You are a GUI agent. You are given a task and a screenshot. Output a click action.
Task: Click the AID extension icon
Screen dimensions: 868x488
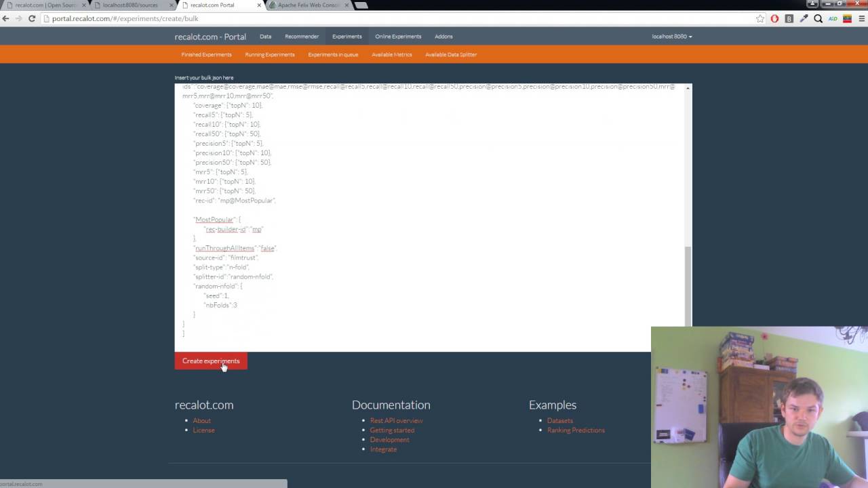[833, 18]
